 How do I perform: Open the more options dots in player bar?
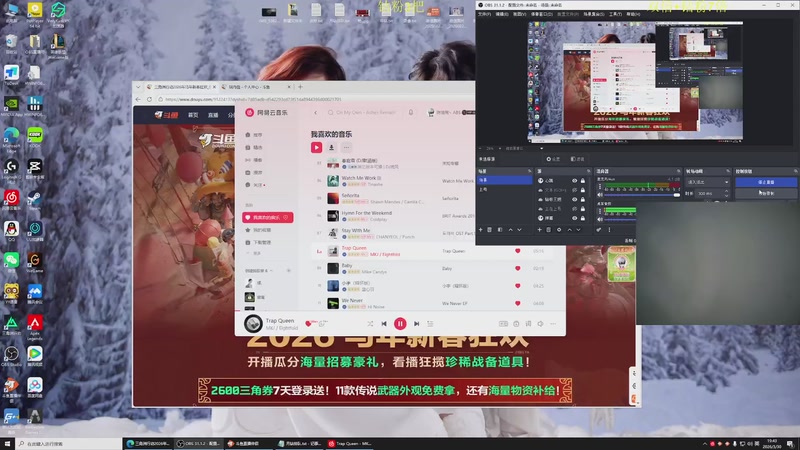(553, 323)
